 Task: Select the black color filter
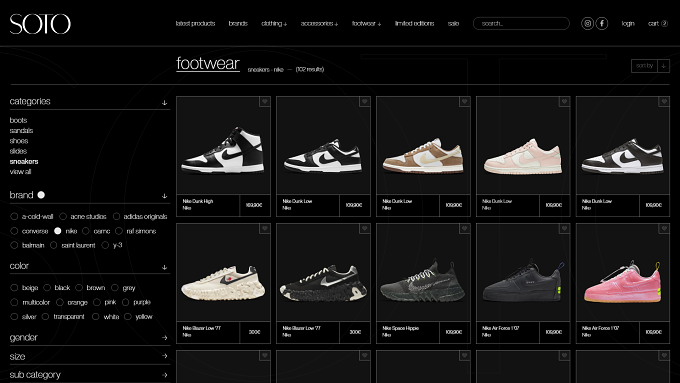pos(47,288)
